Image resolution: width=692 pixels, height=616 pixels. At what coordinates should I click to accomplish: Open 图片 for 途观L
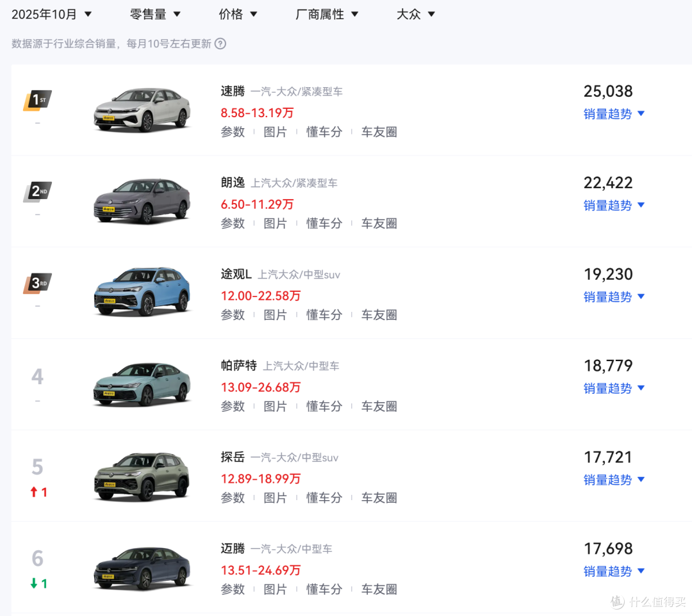(x=275, y=315)
